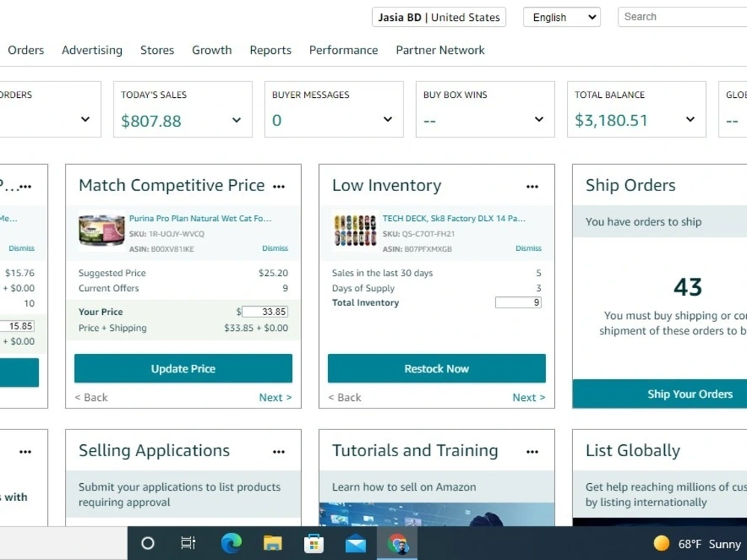Open TECH DECK Sk8 Factory product link
This screenshot has width=747, height=560.
[454, 219]
